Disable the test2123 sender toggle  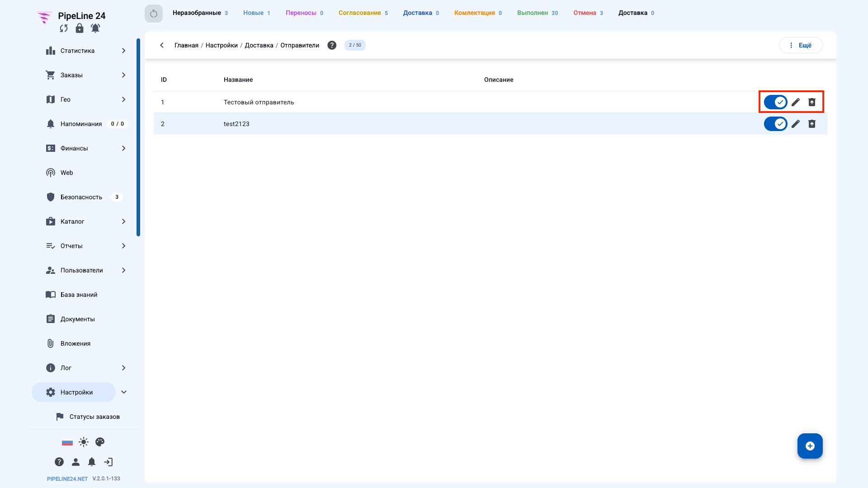(x=776, y=124)
